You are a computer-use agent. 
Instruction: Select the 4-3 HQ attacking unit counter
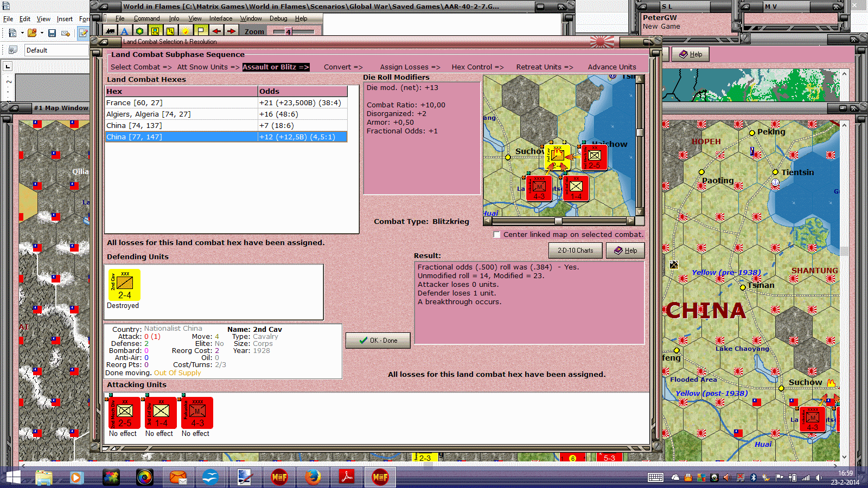pyautogui.click(x=197, y=413)
